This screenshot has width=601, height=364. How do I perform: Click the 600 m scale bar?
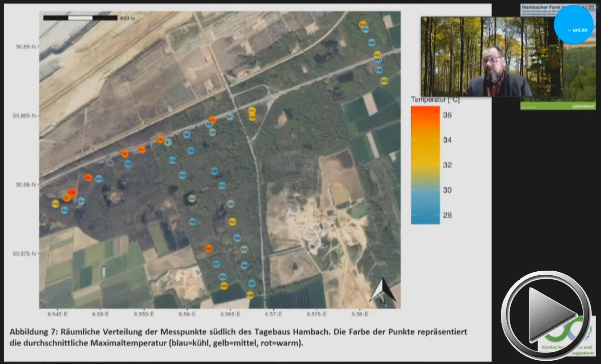point(80,18)
